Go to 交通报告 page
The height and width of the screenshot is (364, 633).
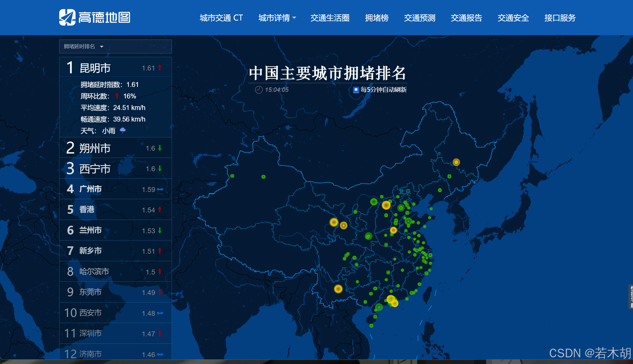pos(466,18)
